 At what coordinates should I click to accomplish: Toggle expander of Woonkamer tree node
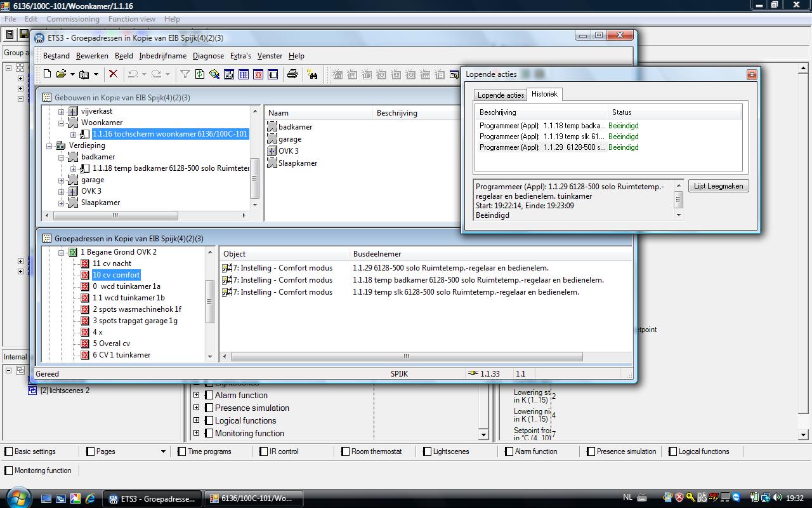(62, 123)
